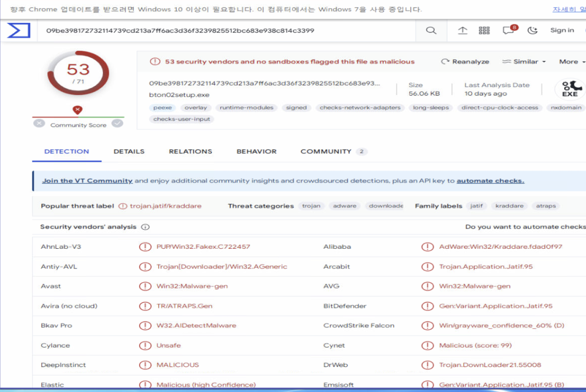Click the popular threat label alert icon

123,206
